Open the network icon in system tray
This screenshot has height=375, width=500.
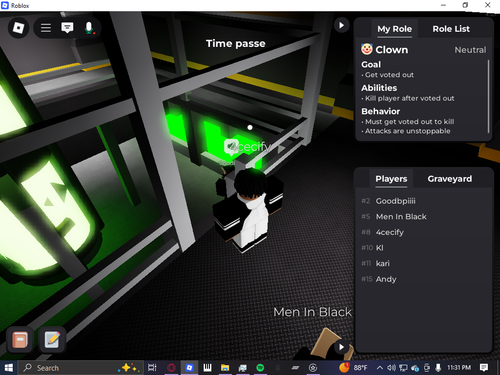(403, 368)
